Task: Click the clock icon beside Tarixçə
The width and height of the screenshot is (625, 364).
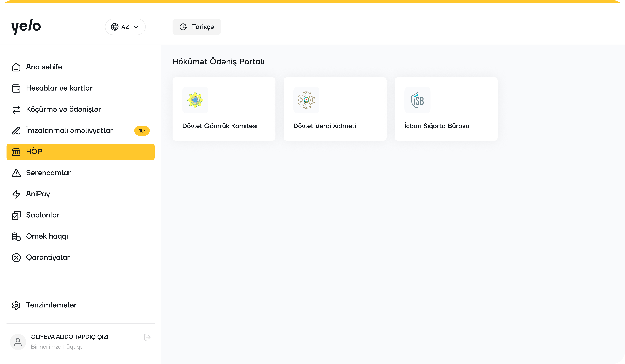Action: (183, 27)
